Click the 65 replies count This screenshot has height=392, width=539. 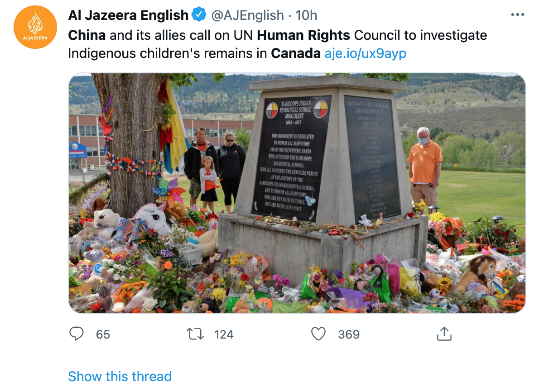coord(103,334)
